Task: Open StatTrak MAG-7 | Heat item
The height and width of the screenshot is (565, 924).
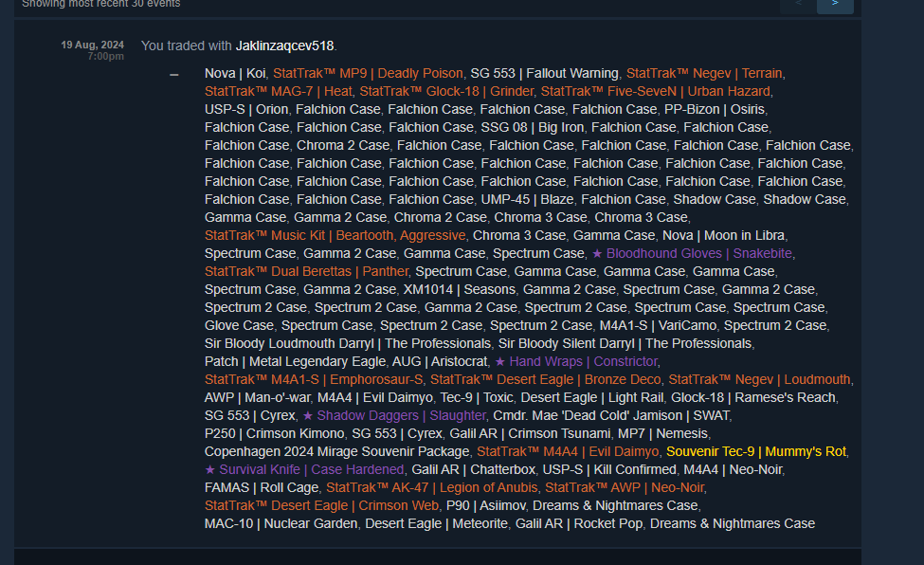Action: (278, 91)
